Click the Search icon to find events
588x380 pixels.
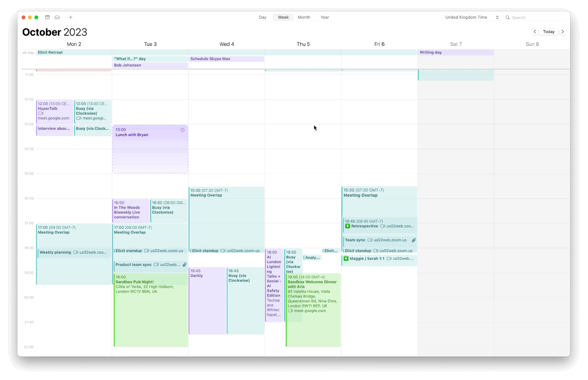click(507, 17)
